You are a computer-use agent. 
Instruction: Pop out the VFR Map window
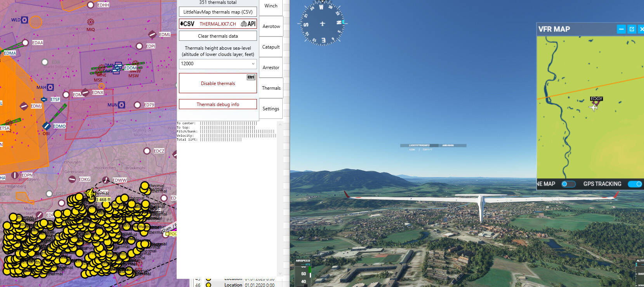(632, 29)
